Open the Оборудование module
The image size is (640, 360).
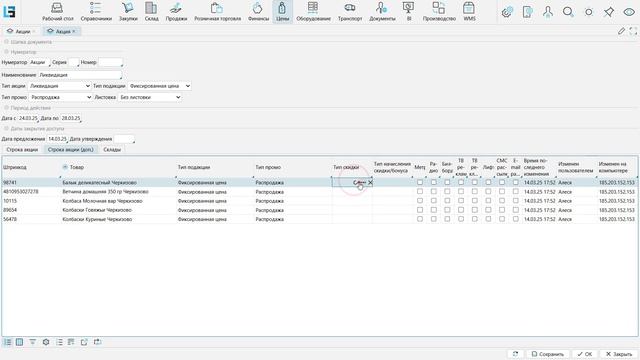pos(313,12)
